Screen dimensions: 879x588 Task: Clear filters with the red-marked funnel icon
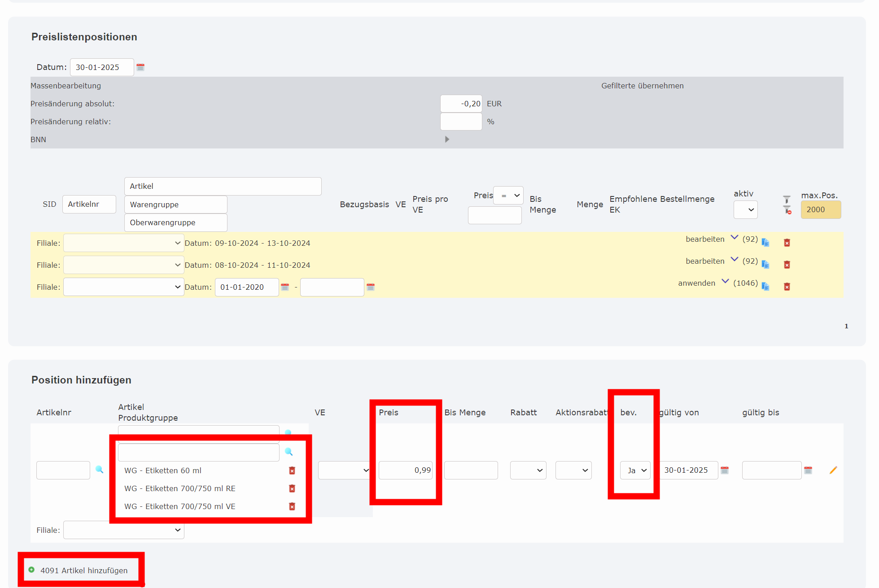point(787,210)
